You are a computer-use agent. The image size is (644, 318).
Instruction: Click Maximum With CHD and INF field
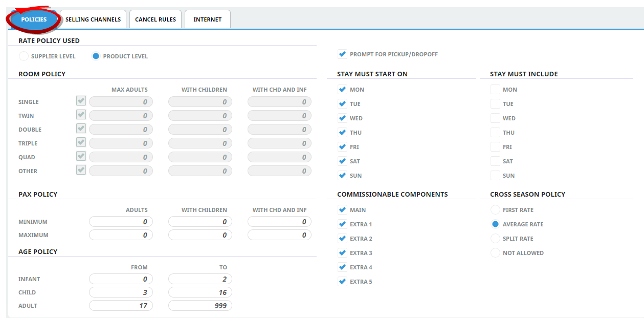click(x=279, y=235)
